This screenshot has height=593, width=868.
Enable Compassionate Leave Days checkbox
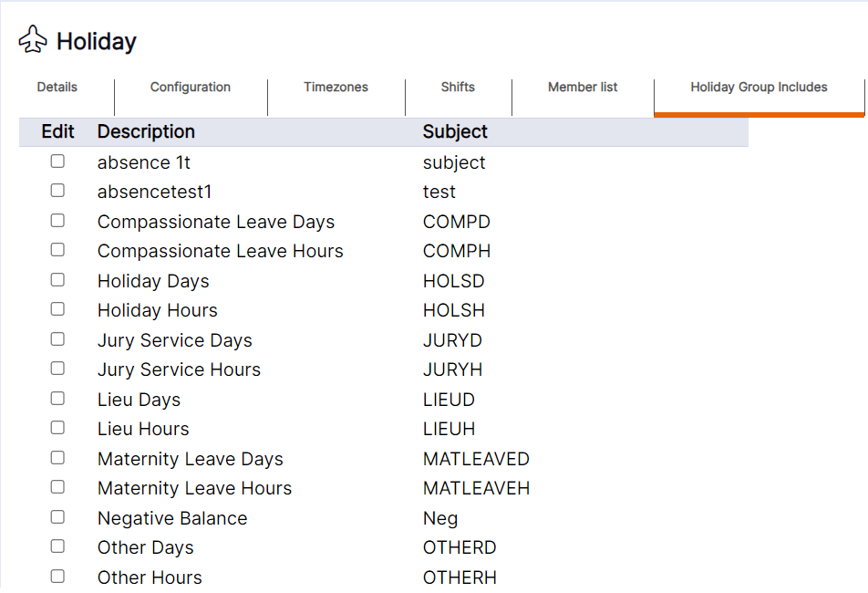coord(57,221)
